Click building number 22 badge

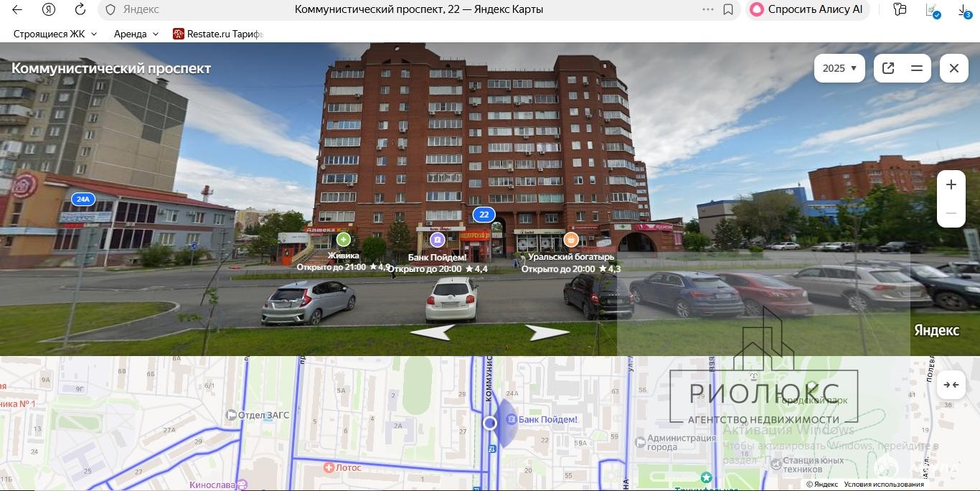[x=484, y=215]
